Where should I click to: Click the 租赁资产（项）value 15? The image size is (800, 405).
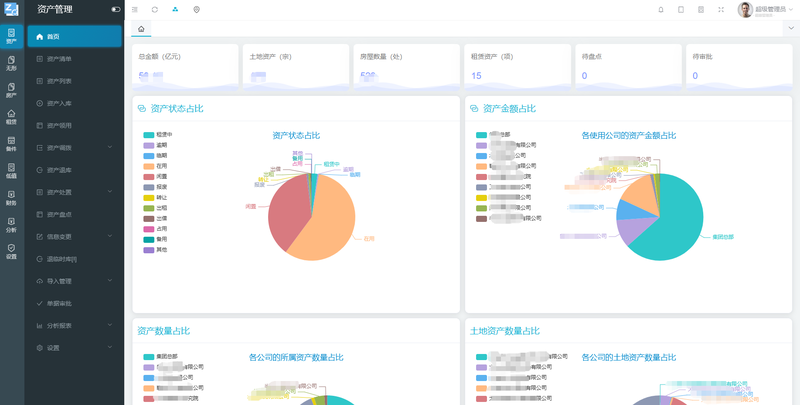coord(476,76)
